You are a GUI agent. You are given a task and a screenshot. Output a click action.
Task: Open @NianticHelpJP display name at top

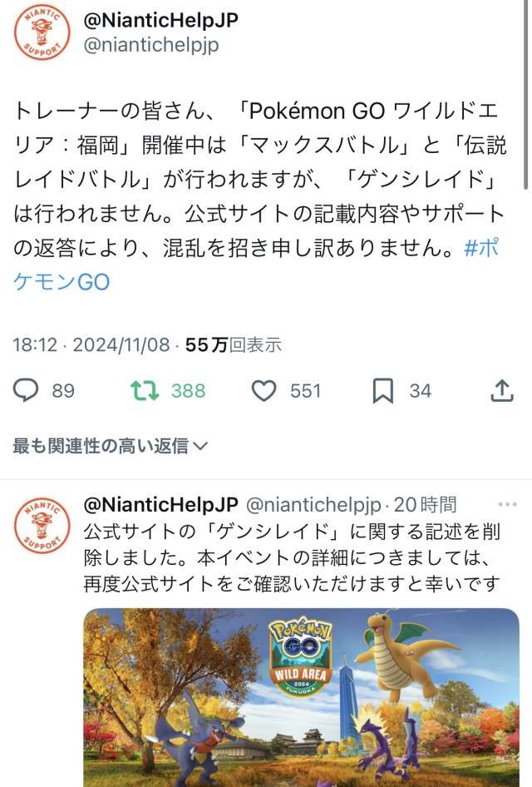tap(161, 20)
